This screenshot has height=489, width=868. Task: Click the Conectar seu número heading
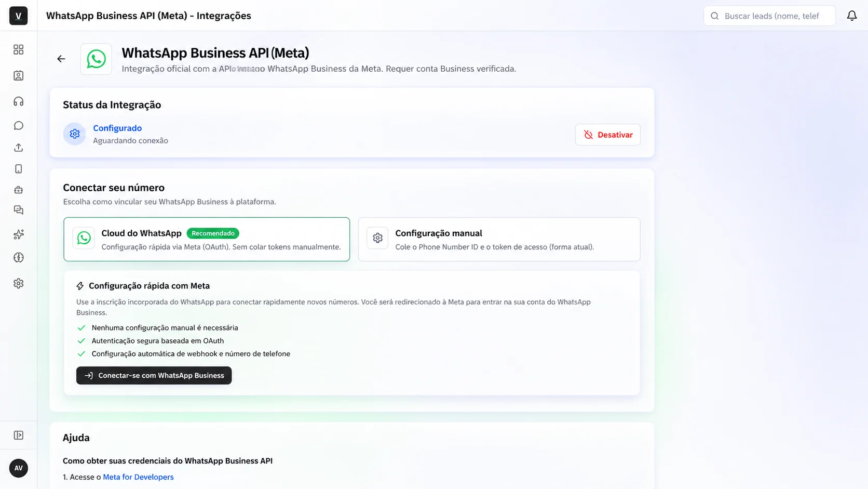coord(114,188)
